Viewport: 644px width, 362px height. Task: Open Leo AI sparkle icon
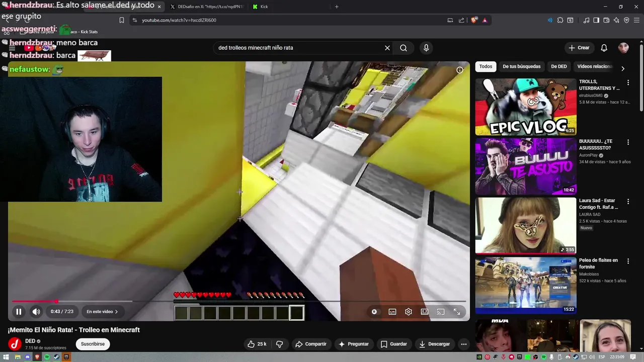click(x=616, y=20)
